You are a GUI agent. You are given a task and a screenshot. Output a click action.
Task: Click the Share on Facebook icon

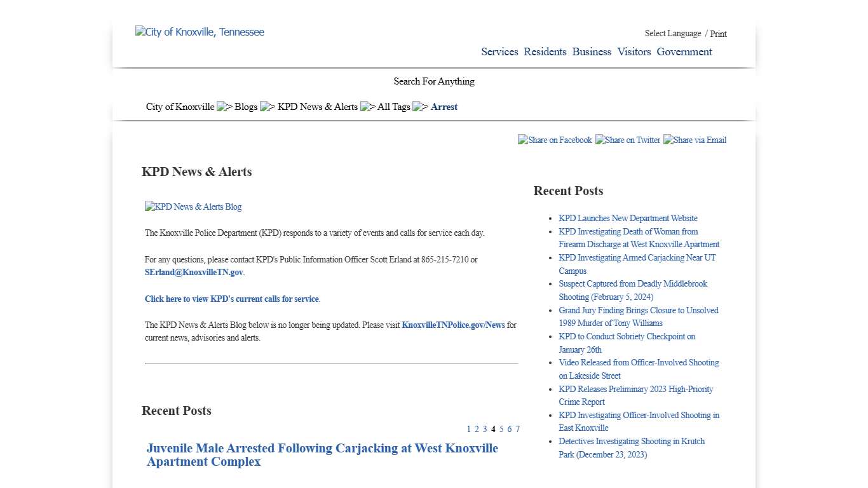(x=554, y=140)
